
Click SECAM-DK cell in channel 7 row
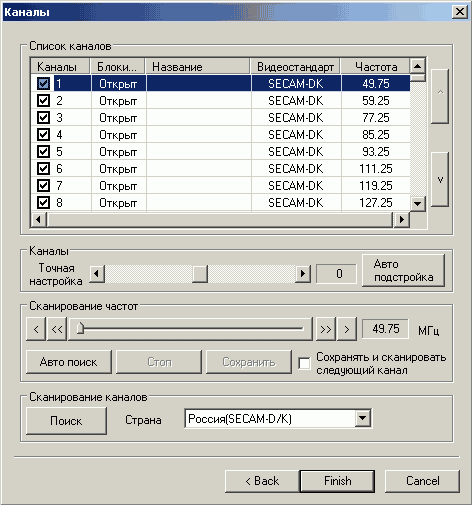coord(296,185)
